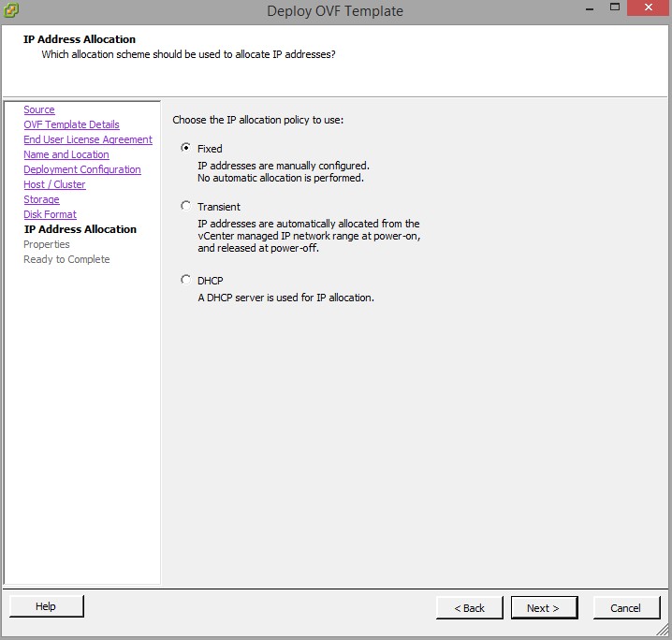Select the Fixed IP allocation policy
Viewport: 672px width, 640px height.
coord(186,148)
